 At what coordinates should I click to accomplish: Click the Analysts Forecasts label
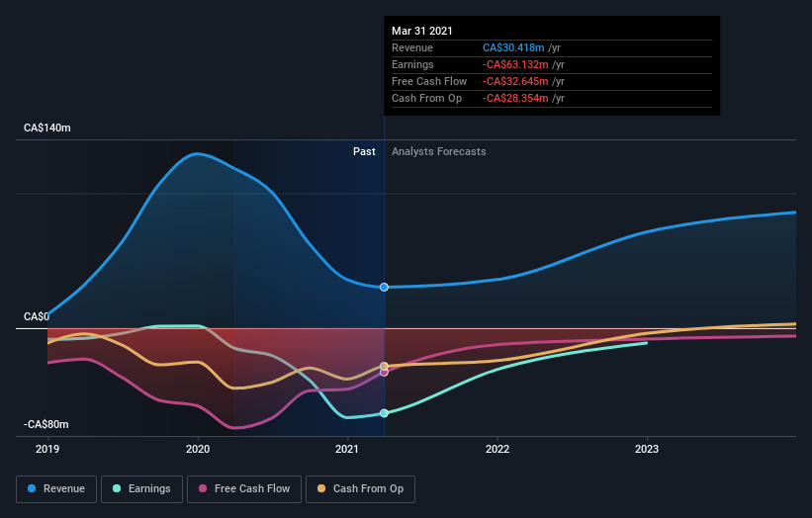coord(438,151)
